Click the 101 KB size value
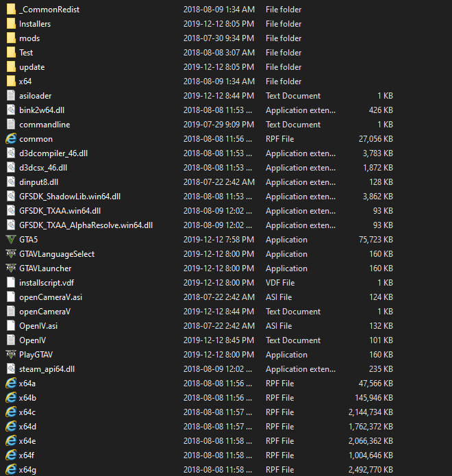The height and width of the screenshot is (476, 452). click(x=381, y=340)
